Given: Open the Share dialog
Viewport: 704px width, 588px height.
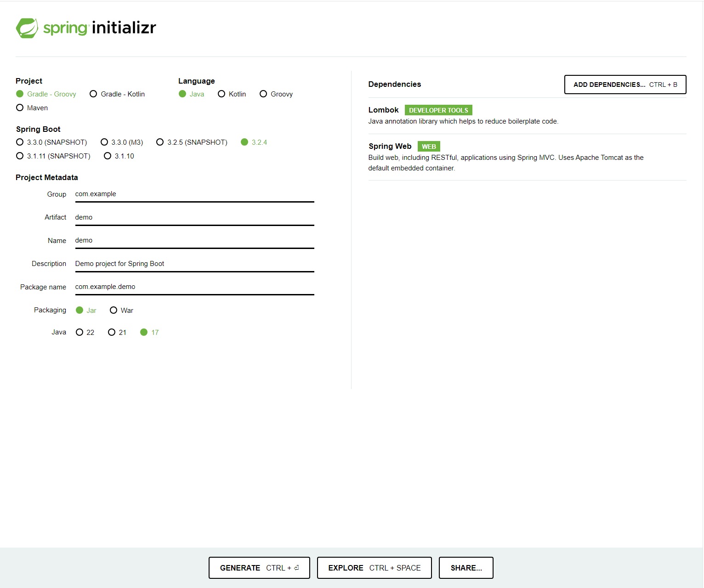Looking at the screenshot, I should [466, 568].
